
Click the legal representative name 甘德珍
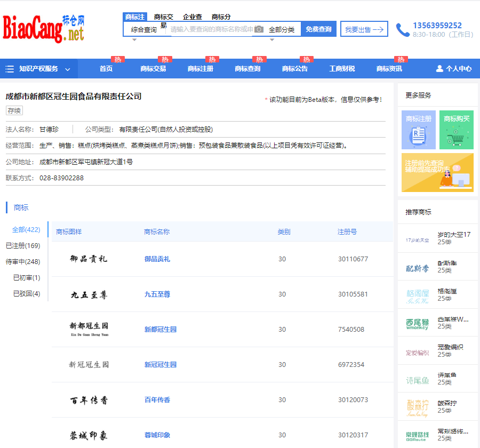click(x=49, y=130)
